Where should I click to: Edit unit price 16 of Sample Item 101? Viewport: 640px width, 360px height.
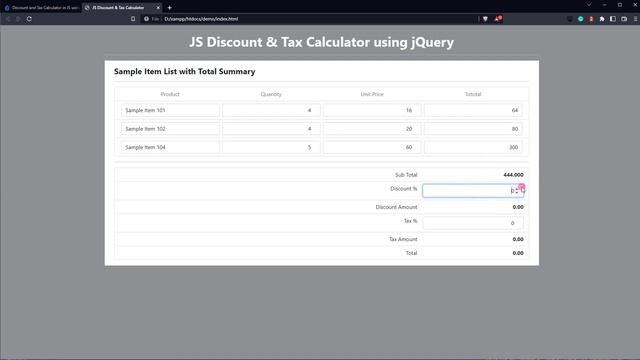point(372,110)
